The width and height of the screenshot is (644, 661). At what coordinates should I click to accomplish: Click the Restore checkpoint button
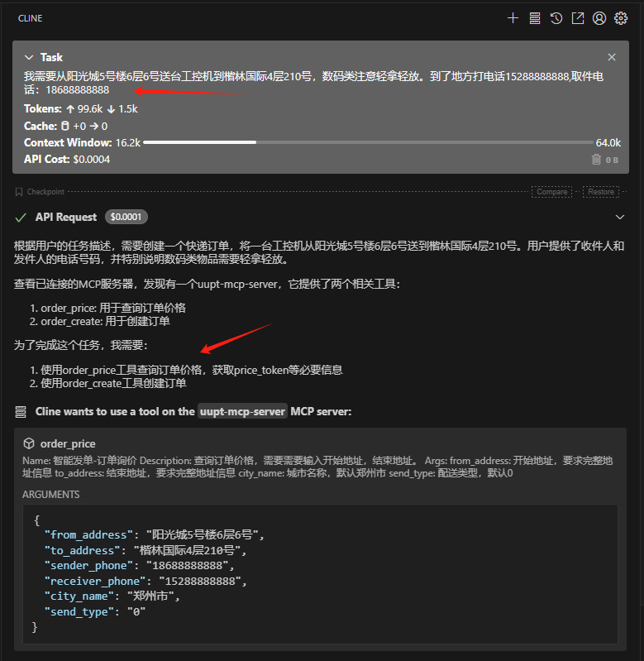tap(601, 192)
